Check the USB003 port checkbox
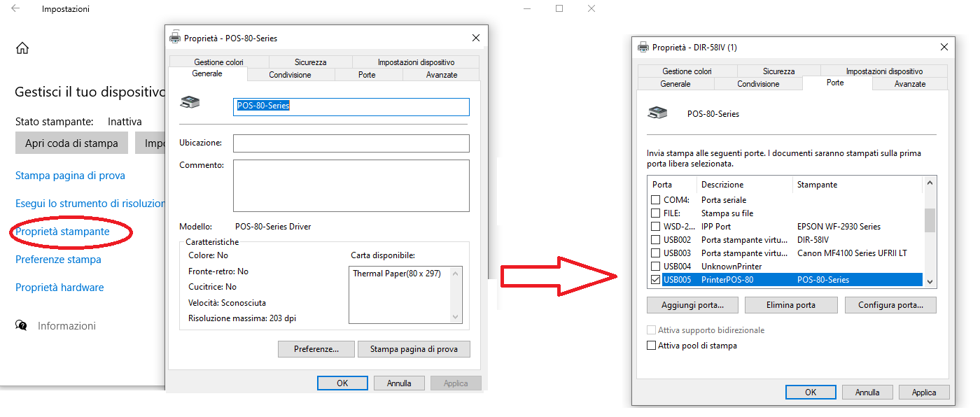980x417 pixels. pos(655,253)
